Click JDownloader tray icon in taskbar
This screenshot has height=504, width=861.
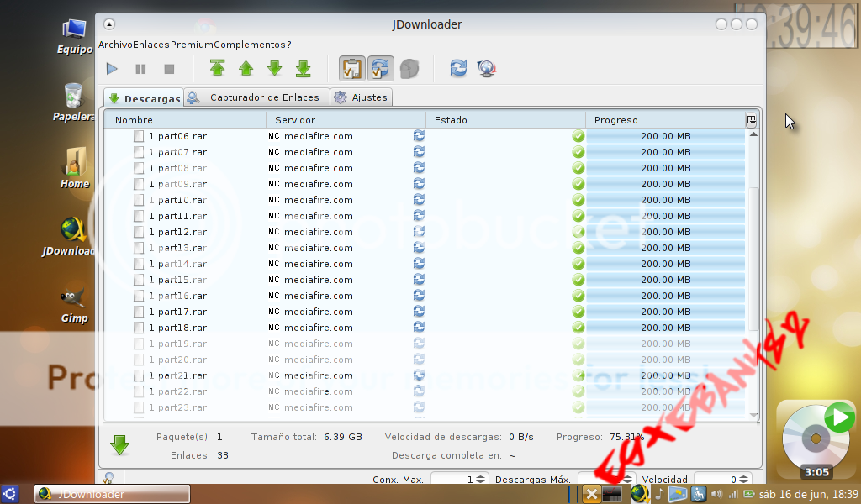tap(639, 494)
